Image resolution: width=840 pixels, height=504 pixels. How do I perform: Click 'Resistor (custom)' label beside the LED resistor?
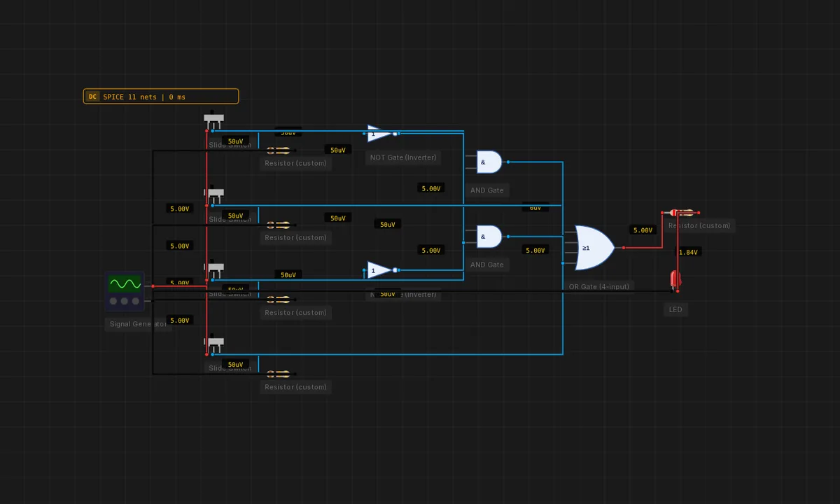[699, 225]
